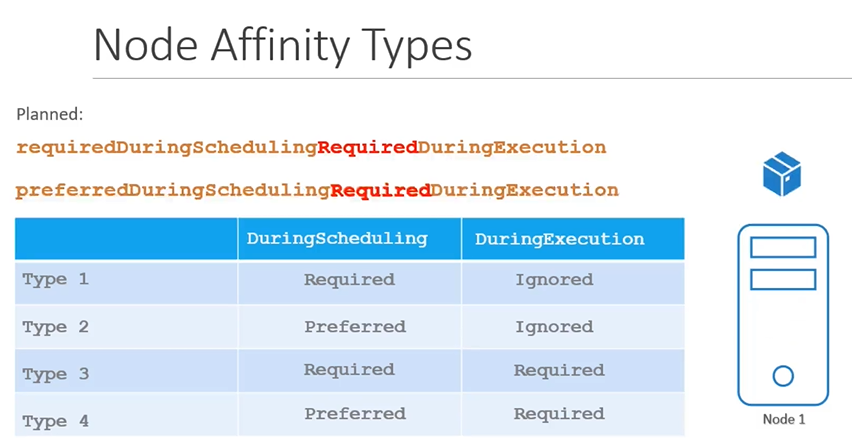Click Type 2 DuringScheduling Preferred cell
This screenshot has height=448, width=852.
click(x=355, y=327)
